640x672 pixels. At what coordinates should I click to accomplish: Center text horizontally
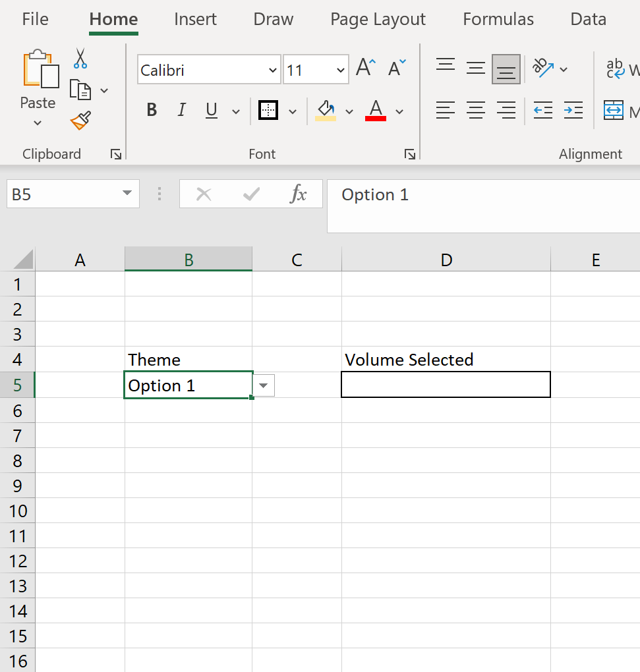476,110
